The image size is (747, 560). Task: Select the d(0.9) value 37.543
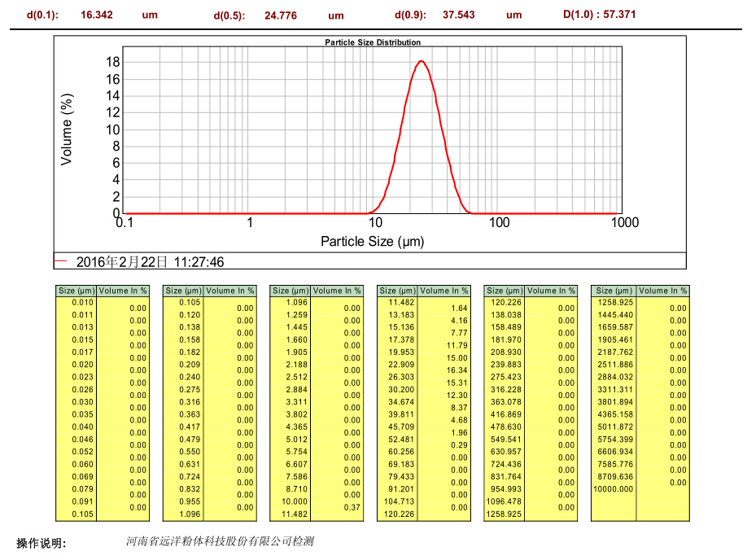click(x=458, y=15)
